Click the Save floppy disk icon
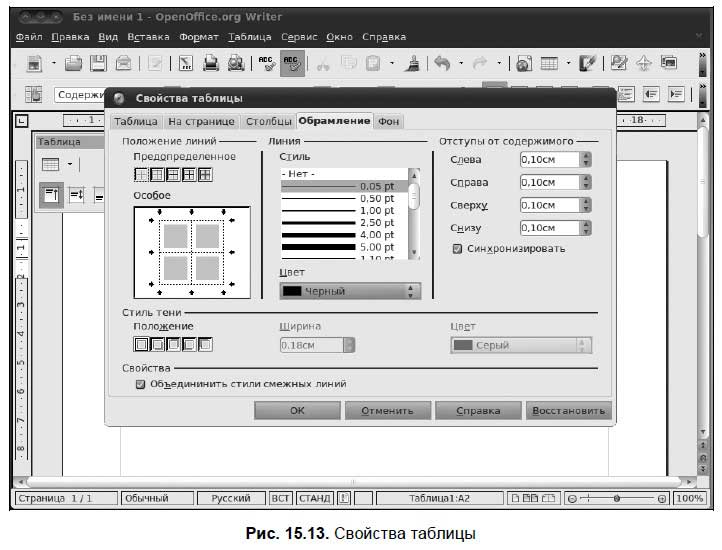The image size is (722, 550). [x=98, y=64]
